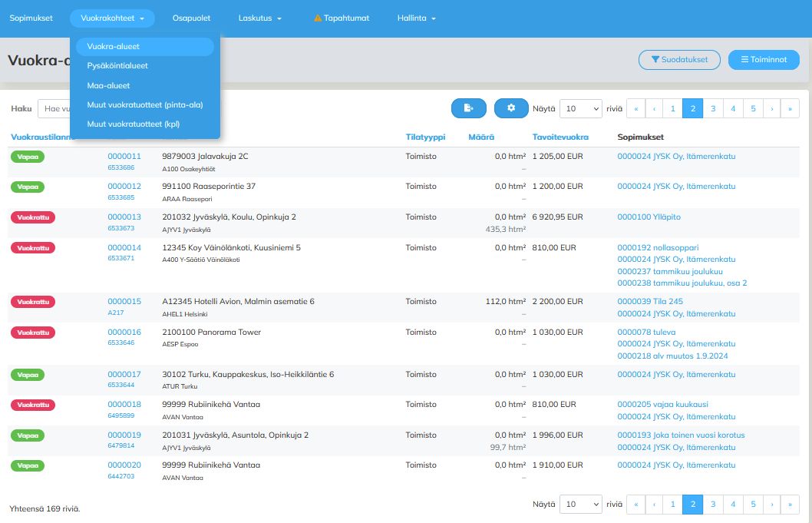Jump to last page in bottom pagination
This screenshot has height=523, width=812.
pyautogui.click(x=790, y=504)
